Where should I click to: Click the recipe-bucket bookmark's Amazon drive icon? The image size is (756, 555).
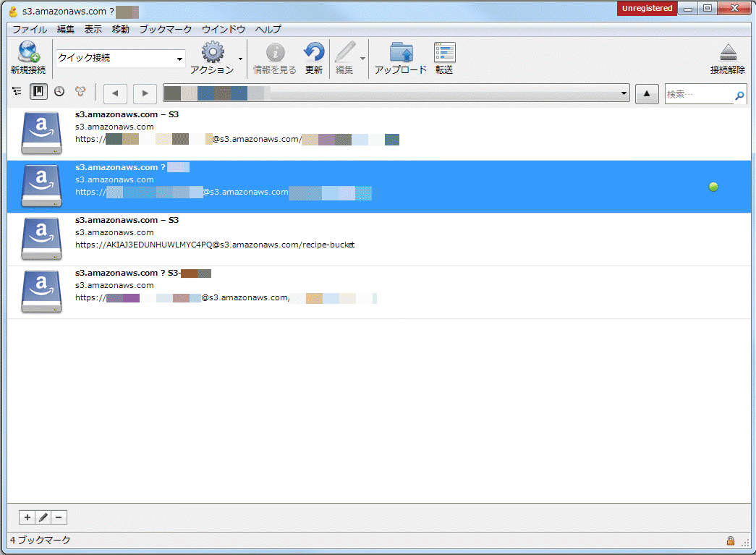[x=41, y=240]
